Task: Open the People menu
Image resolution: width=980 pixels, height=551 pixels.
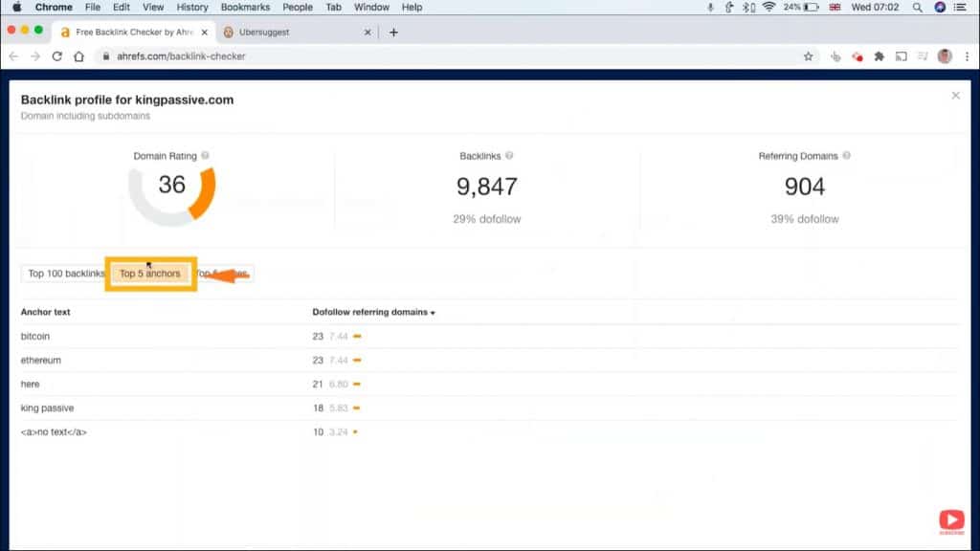Action: (298, 8)
